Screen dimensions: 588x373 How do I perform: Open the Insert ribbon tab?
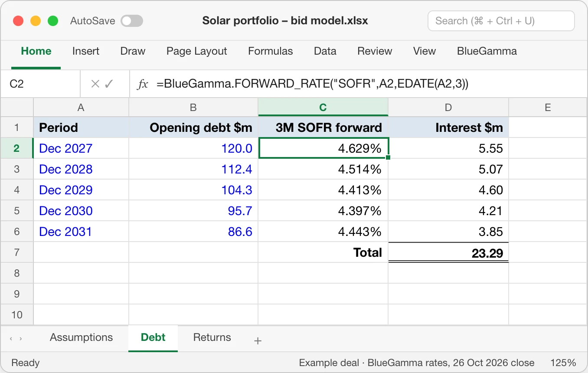pos(86,51)
